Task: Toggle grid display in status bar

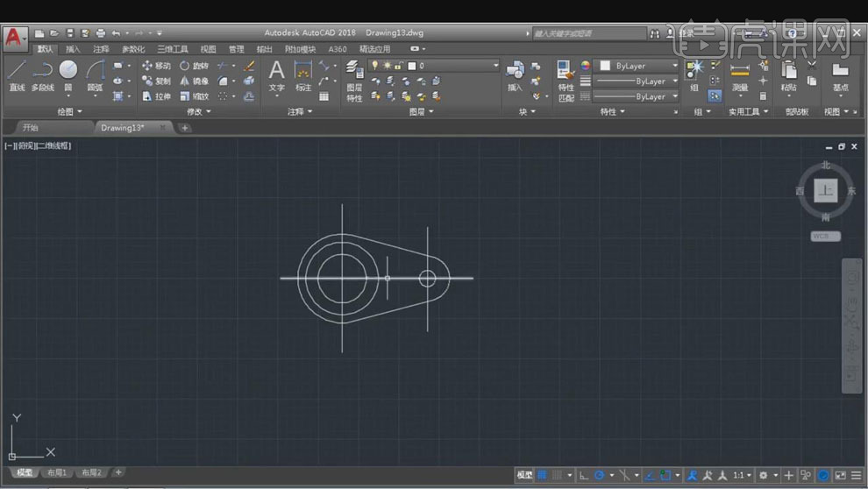Action: coord(542,475)
